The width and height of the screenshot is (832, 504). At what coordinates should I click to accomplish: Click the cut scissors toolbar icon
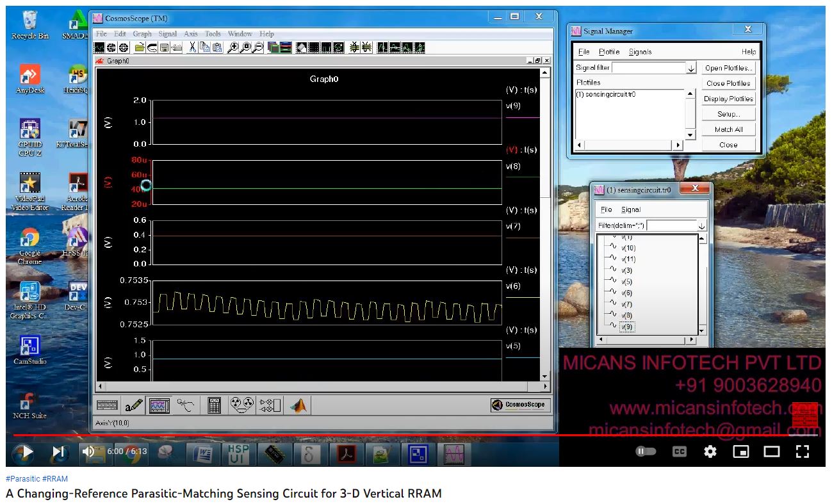(x=192, y=47)
